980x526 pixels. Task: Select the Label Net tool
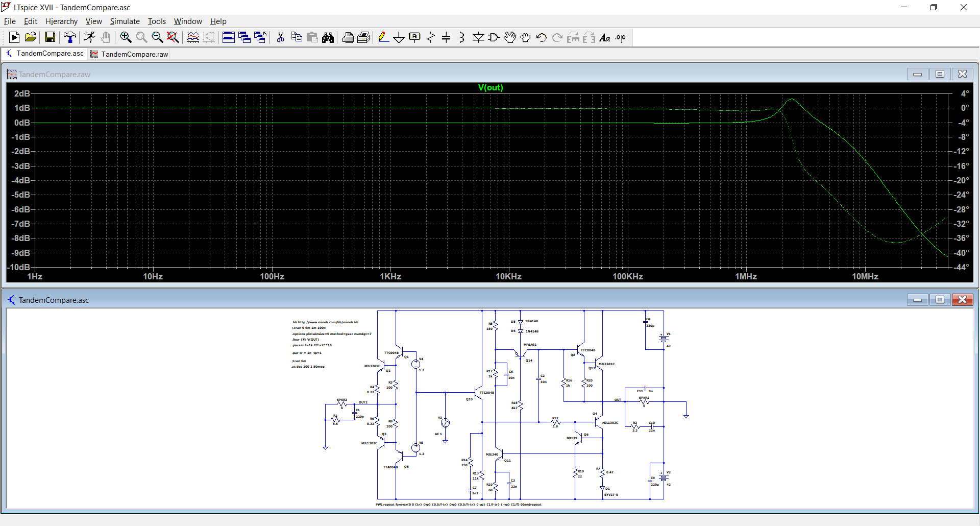(415, 37)
